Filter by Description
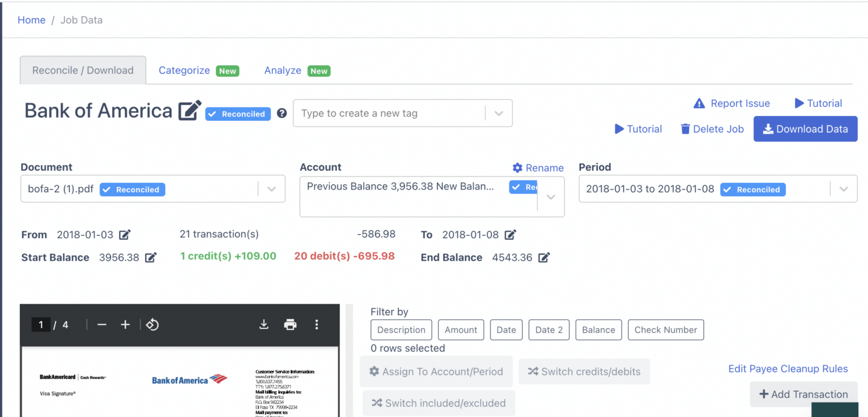The image size is (868, 417). pos(401,330)
